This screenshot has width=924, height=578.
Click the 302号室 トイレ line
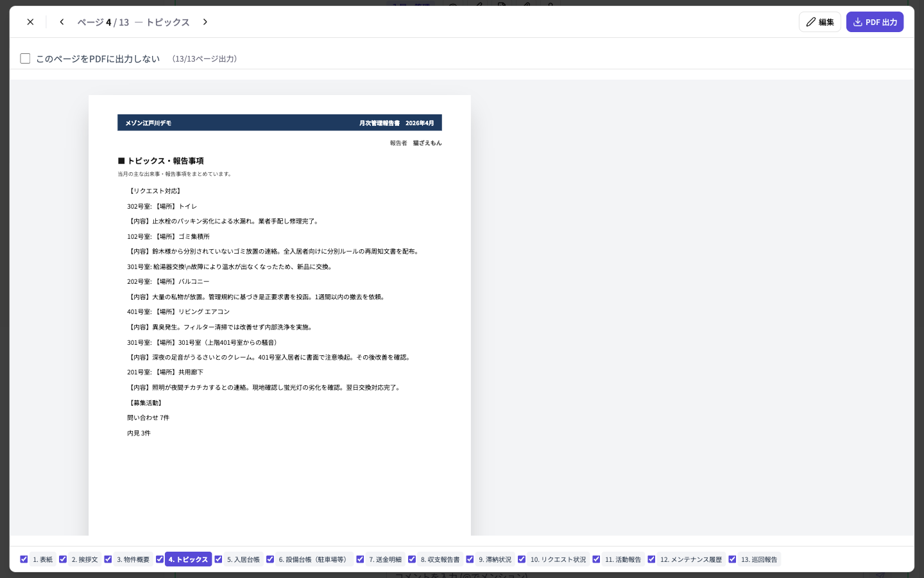tap(162, 207)
